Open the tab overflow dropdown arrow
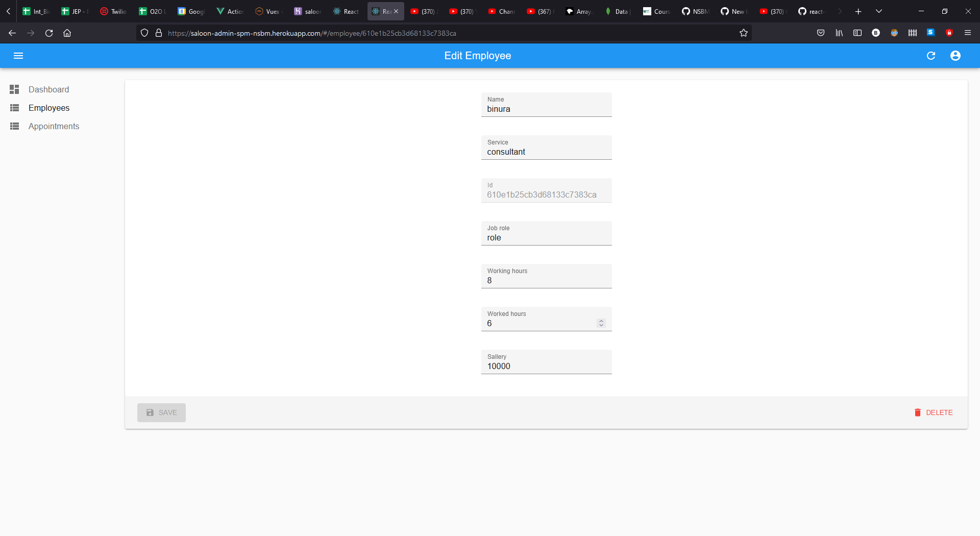 pos(879,11)
